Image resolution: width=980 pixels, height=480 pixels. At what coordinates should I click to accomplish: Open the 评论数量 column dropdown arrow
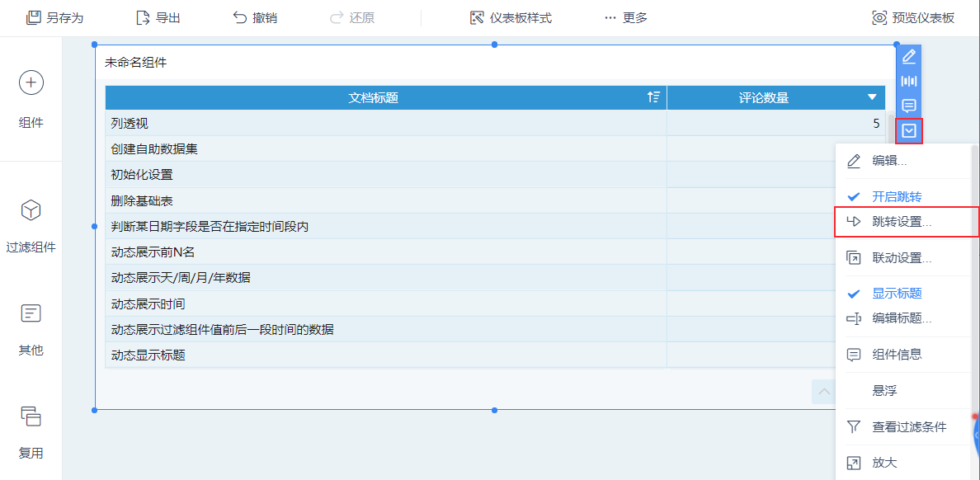click(x=873, y=97)
